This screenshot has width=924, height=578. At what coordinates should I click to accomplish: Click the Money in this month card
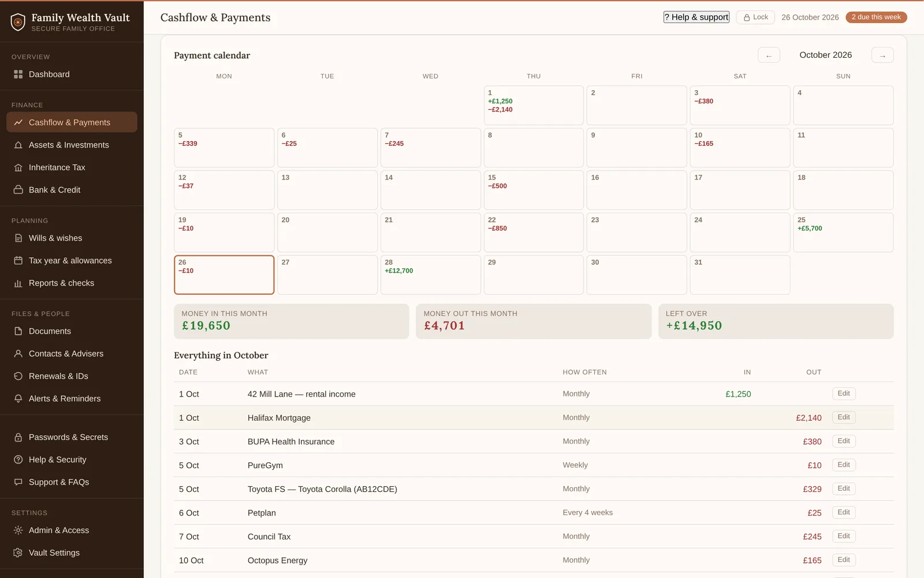coord(292,321)
